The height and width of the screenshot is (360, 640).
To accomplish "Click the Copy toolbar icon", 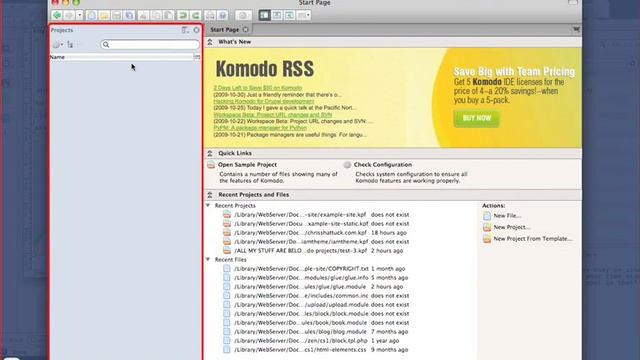I will click(x=156, y=16).
